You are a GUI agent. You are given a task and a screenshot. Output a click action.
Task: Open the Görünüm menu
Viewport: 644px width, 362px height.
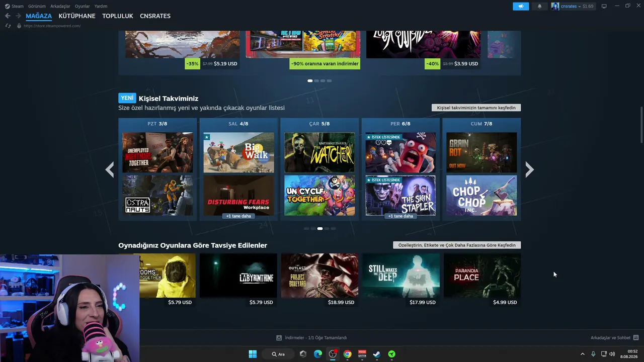37,7
